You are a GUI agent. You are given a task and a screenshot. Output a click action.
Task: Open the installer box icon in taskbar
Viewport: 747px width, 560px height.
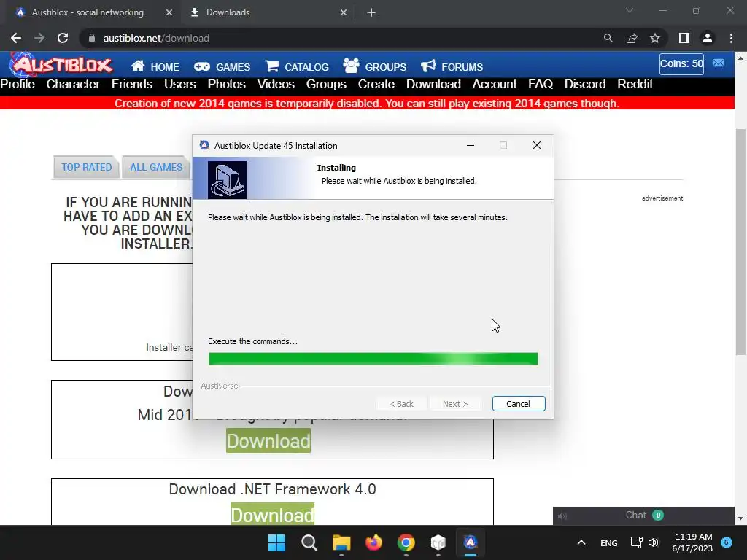click(438, 542)
